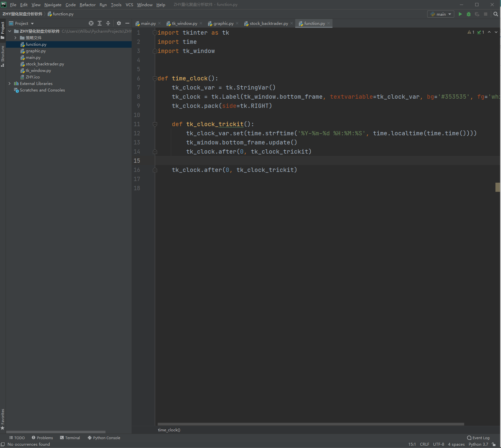Collapse tk_clock_trickit function fold marker
501x448 pixels.
pos(155,124)
